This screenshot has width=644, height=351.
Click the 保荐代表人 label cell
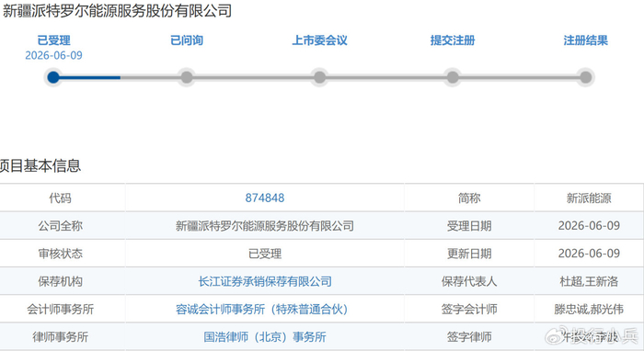coord(469,281)
